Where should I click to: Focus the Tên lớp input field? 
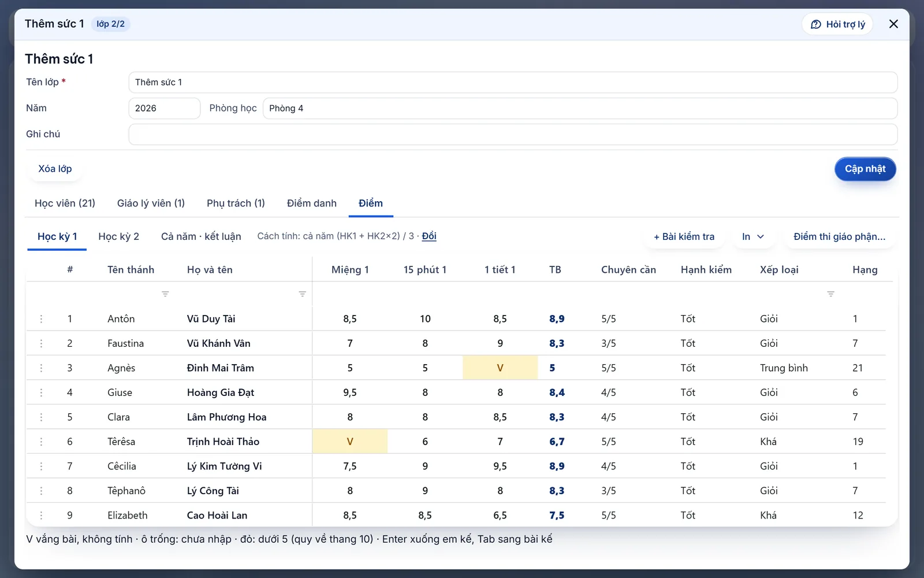click(x=513, y=82)
